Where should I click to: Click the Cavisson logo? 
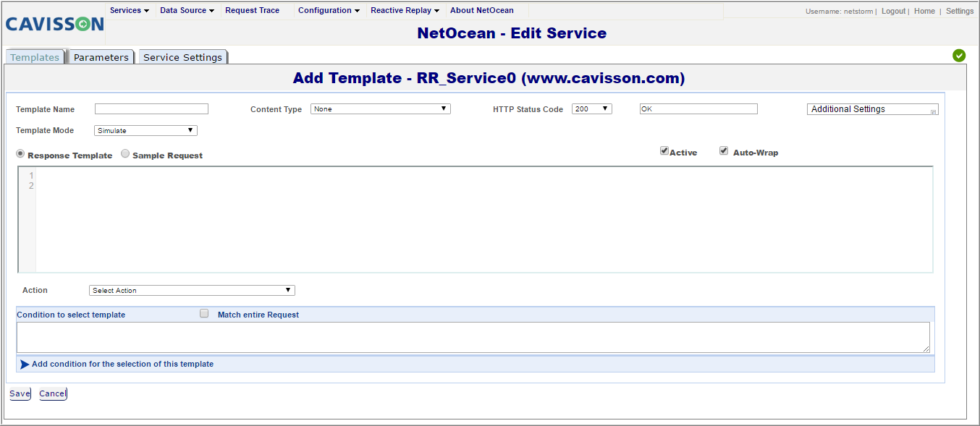(x=54, y=24)
